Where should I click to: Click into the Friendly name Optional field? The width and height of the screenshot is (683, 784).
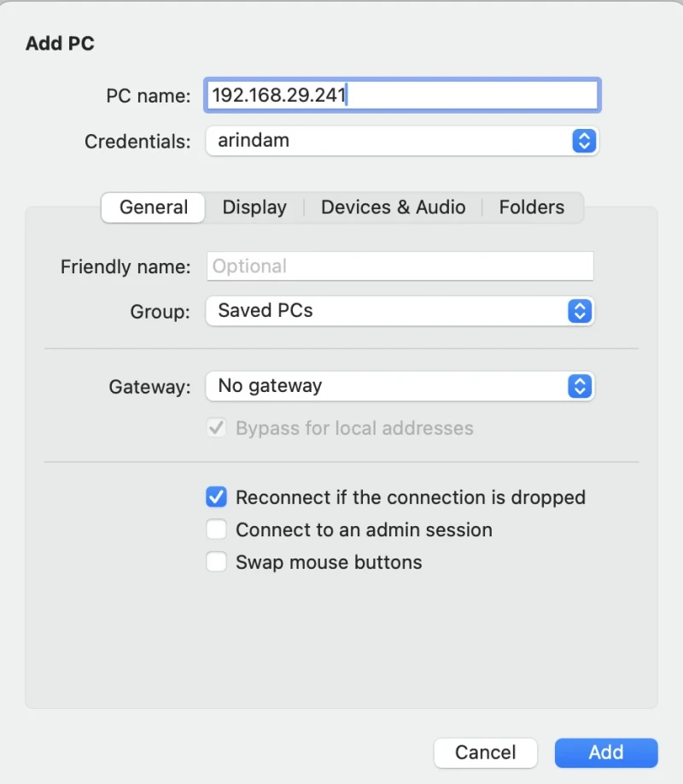pos(400,266)
